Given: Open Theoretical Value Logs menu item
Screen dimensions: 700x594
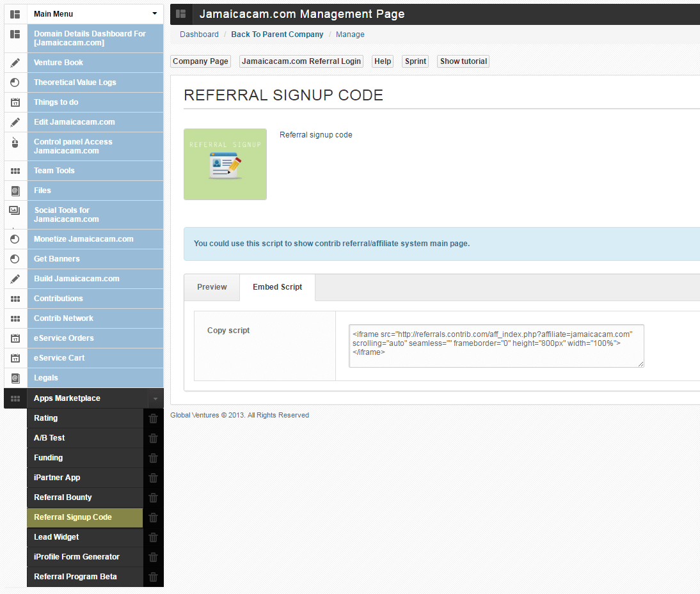Looking at the screenshot, I should pyautogui.click(x=95, y=82).
